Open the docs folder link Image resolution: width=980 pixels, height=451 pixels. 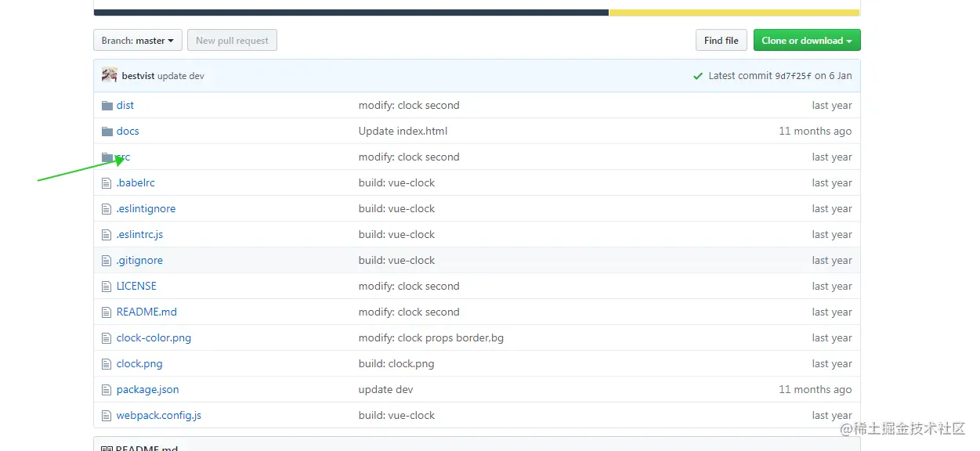(x=128, y=132)
